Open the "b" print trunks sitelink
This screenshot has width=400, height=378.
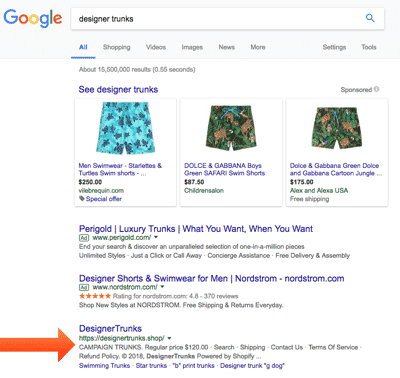pyautogui.click(x=194, y=366)
